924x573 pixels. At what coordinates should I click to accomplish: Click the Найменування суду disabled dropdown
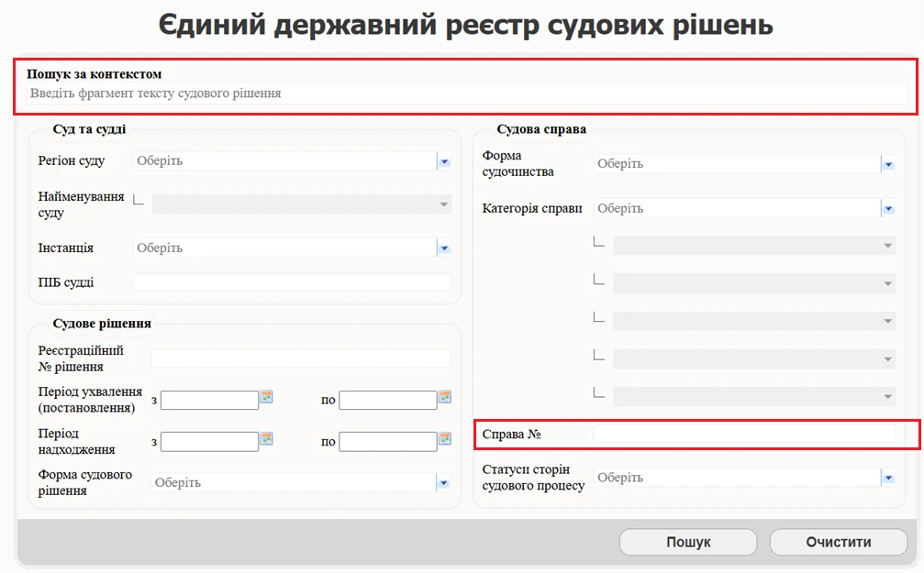coord(302,204)
